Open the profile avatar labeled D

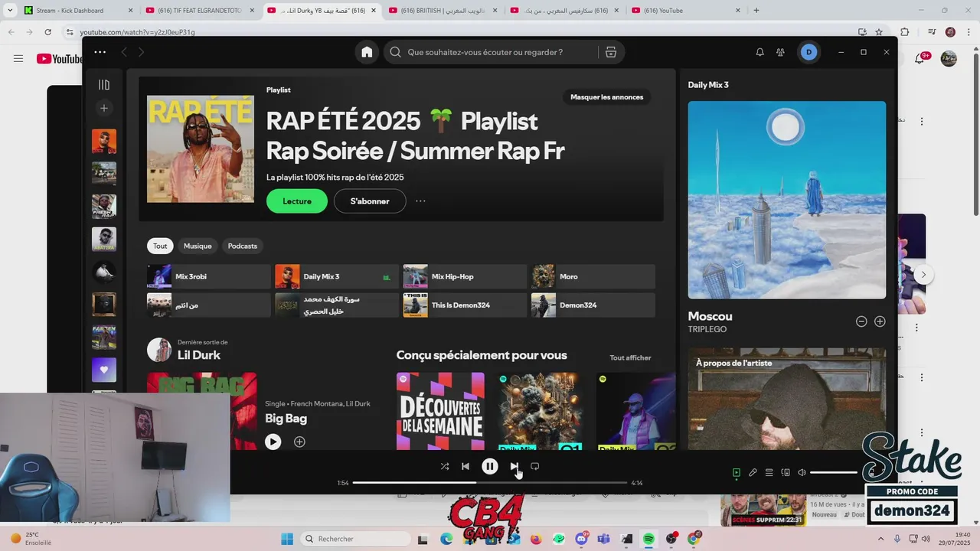click(x=808, y=52)
